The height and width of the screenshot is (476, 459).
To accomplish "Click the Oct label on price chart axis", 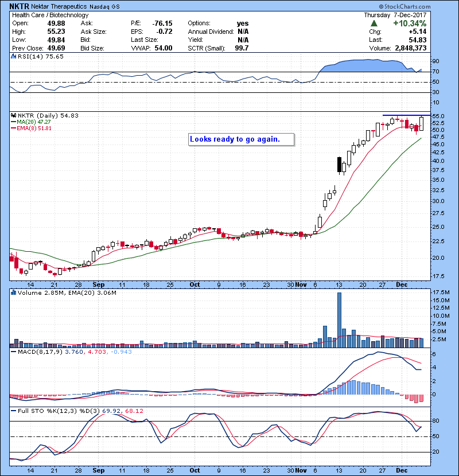I will pos(195,284).
